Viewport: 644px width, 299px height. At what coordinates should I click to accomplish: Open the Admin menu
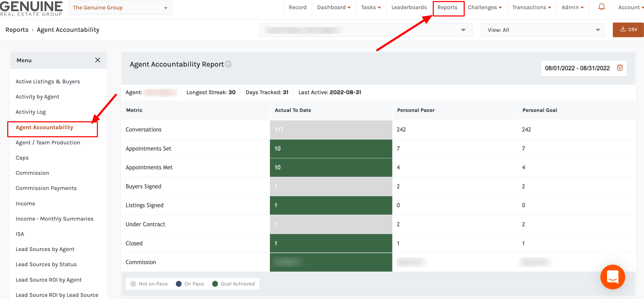(572, 7)
